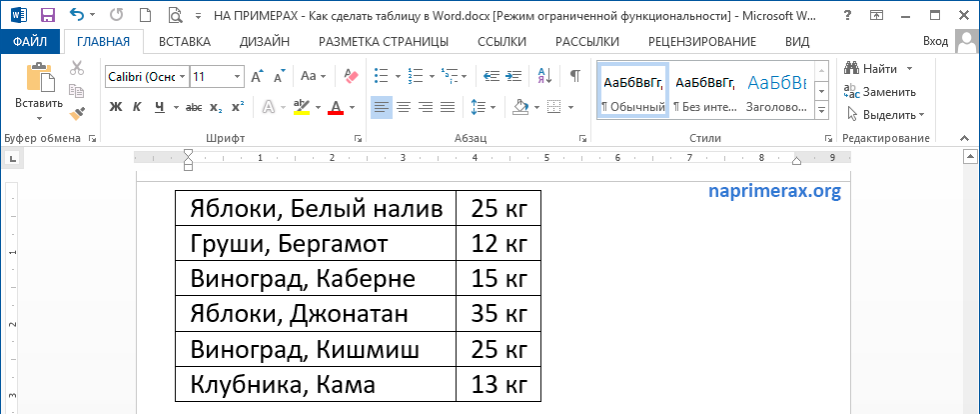Open the ФАЙЛ tab

(29, 42)
